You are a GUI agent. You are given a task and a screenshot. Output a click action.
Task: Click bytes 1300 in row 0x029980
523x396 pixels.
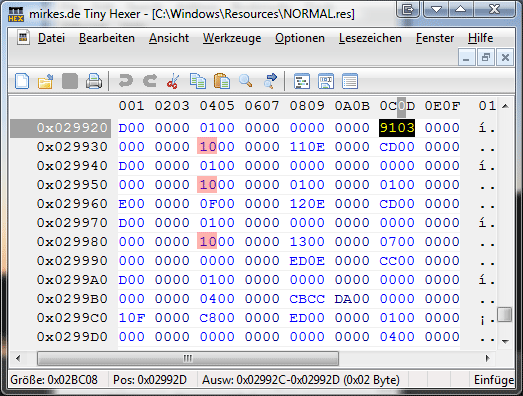point(307,242)
